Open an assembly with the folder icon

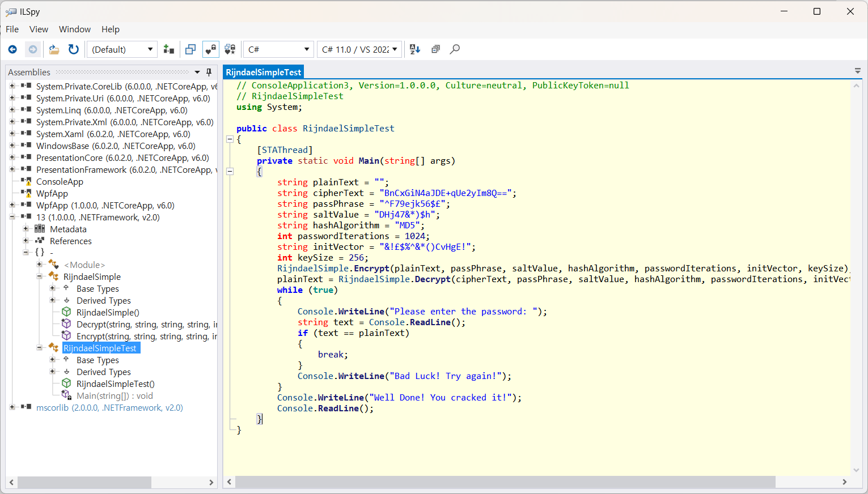(54, 49)
